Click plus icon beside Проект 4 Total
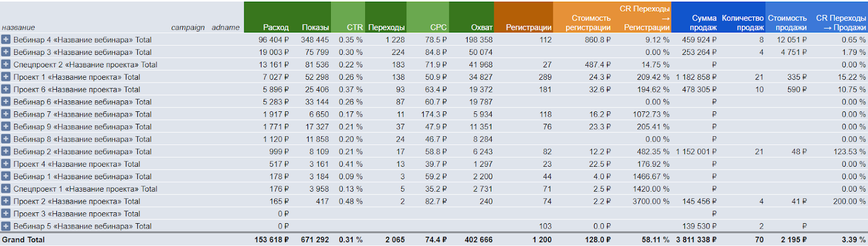Image resolution: width=868 pixels, height=246 pixels. [6, 164]
